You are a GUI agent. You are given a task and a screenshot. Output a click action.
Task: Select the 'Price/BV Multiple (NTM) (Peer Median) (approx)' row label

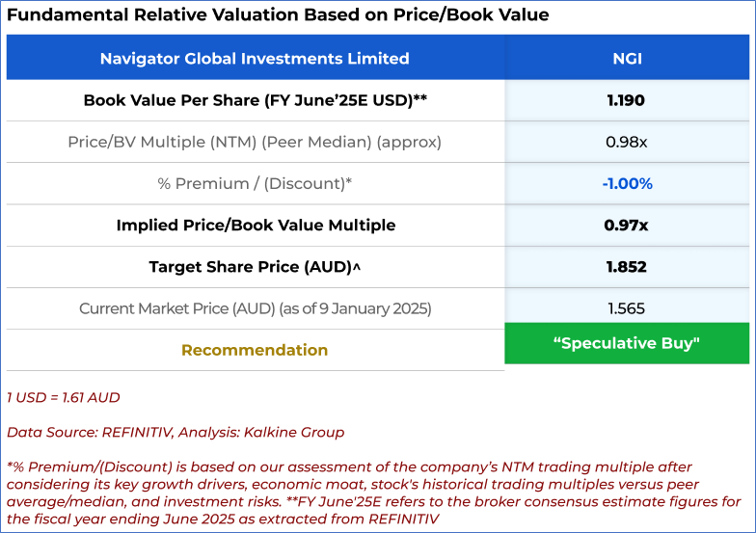point(255,143)
